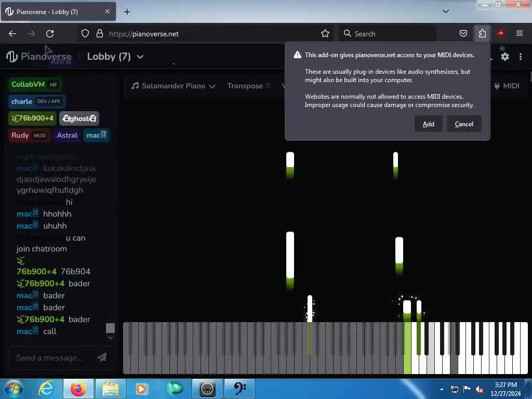This screenshot has width=532, height=399.
Task: Open the MIDI connection button
Action: (x=507, y=86)
